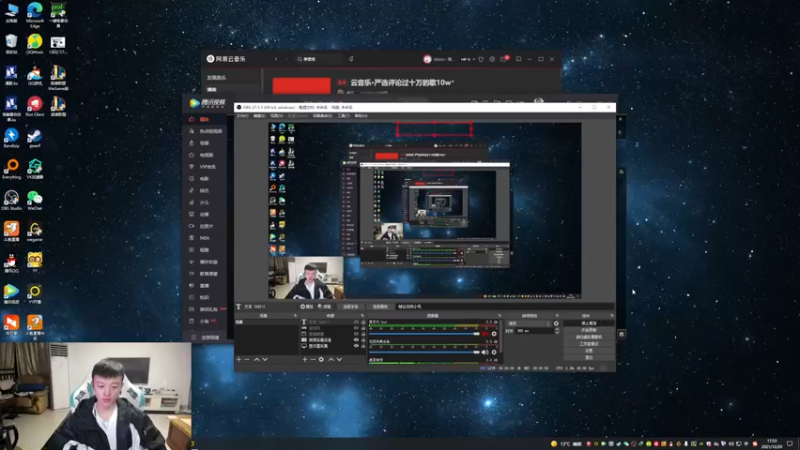
Task: Open source properties gear below Sources list
Action: pyautogui.click(x=321, y=360)
